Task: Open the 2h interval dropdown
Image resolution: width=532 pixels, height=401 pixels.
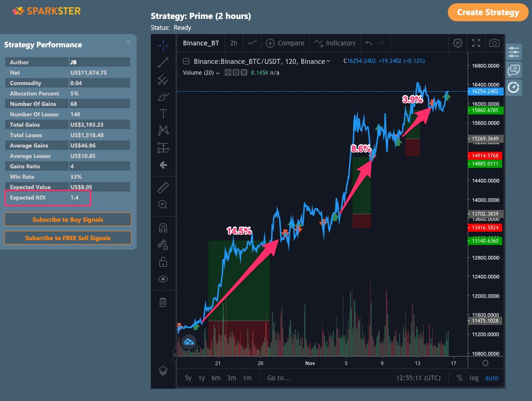Action: (x=234, y=43)
